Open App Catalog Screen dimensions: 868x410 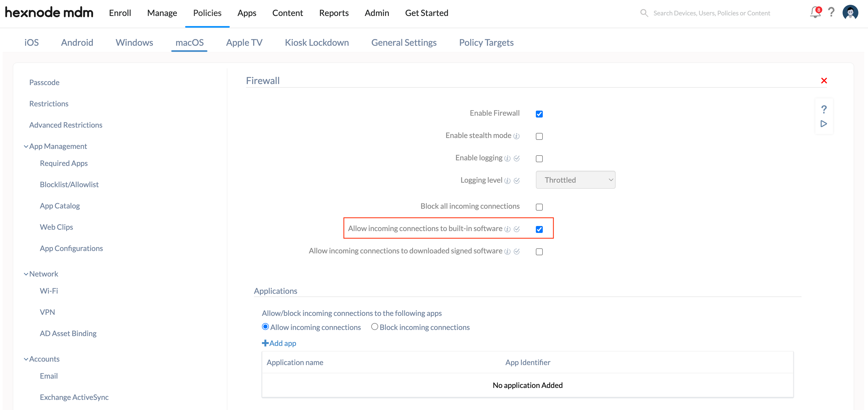click(60, 206)
